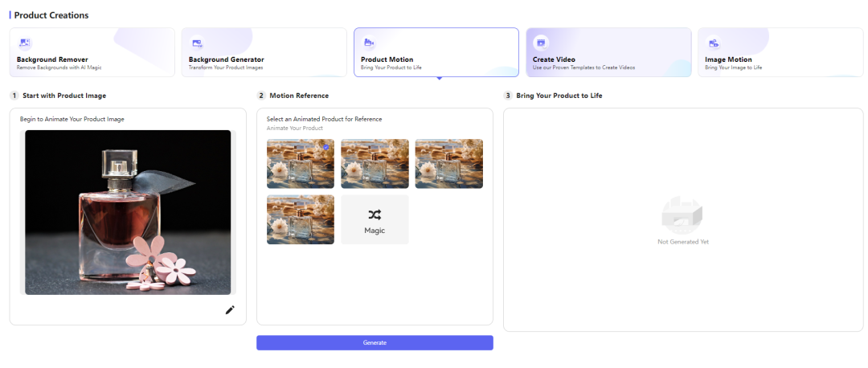Click the Image Motion icon

click(x=713, y=43)
